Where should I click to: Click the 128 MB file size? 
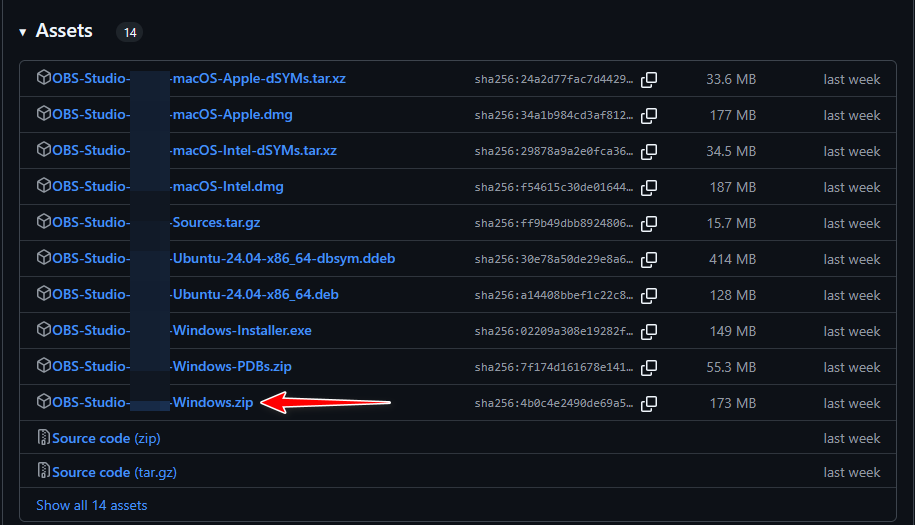[733, 295]
